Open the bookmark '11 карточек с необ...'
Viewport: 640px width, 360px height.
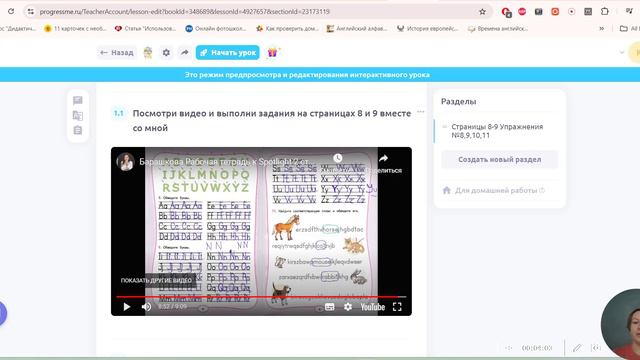tap(76, 29)
